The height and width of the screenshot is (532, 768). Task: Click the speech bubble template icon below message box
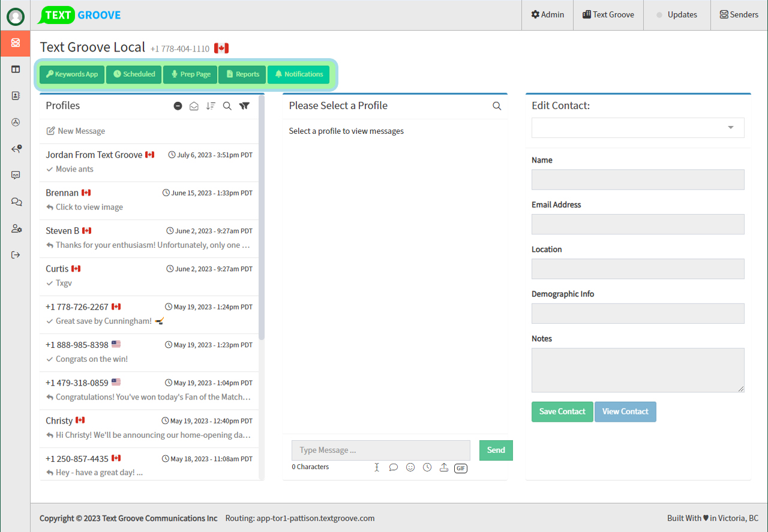click(394, 467)
